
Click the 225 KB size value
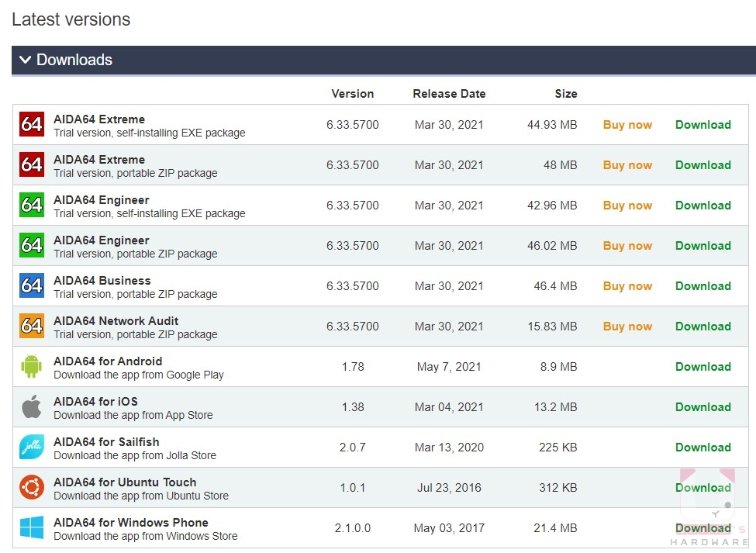tap(558, 448)
